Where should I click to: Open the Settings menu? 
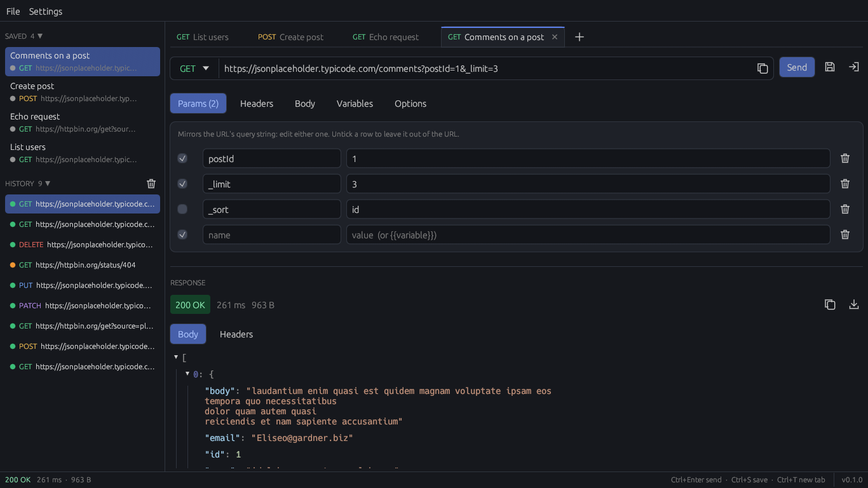point(46,11)
